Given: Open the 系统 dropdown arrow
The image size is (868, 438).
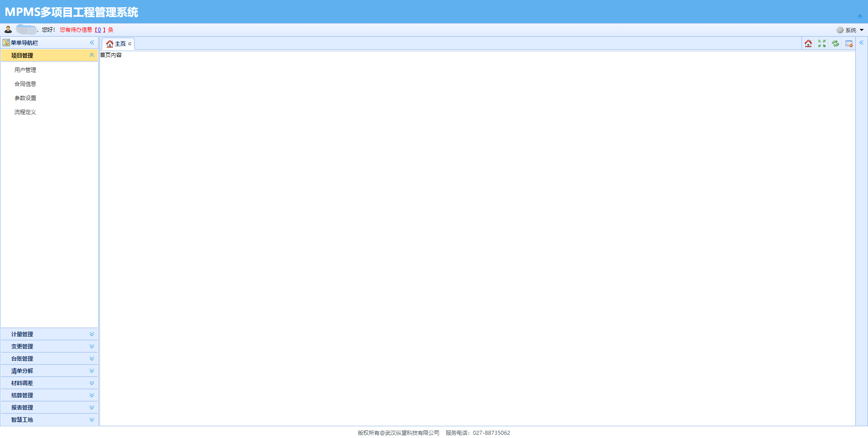Looking at the screenshot, I should coord(862,30).
